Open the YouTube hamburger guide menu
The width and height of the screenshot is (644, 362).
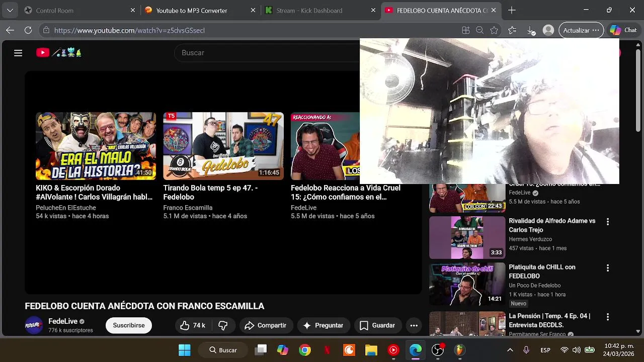point(18,53)
